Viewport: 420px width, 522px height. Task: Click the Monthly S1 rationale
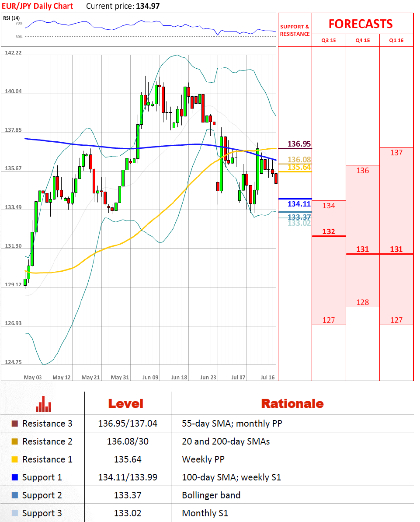pos(205,513)
